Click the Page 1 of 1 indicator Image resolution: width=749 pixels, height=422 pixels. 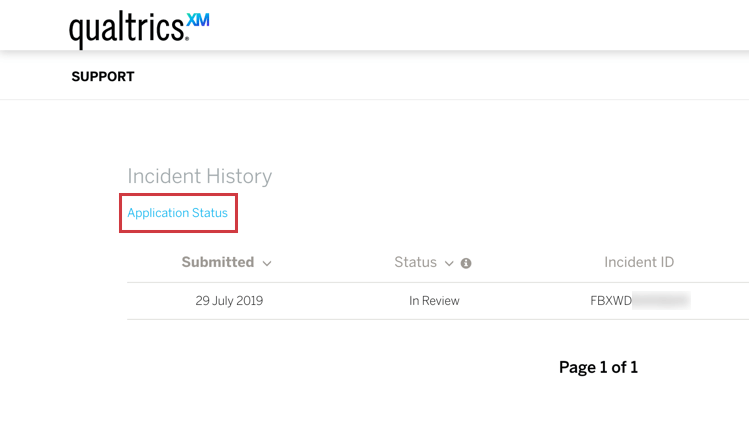click(x=598, y=367)
